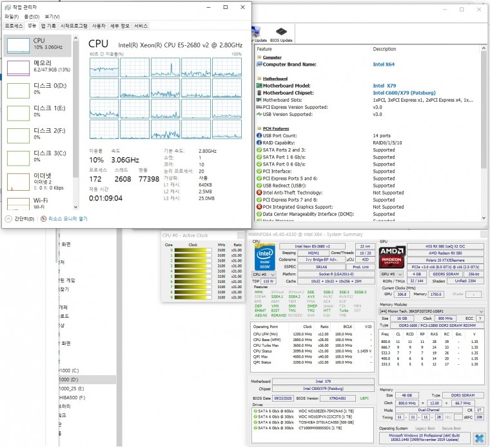
Task: Click the CT1000MX500SSD1 drive status icon
Action: [255, 428]
